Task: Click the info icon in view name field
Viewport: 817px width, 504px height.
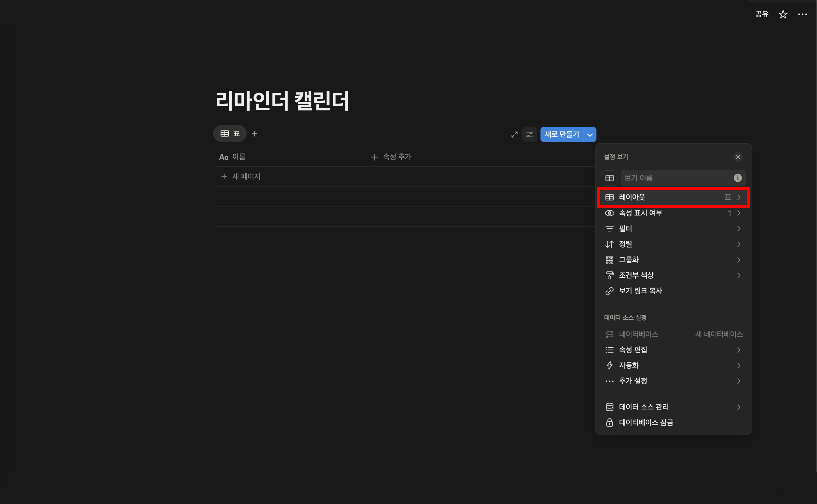Action: tap(737, 178)
